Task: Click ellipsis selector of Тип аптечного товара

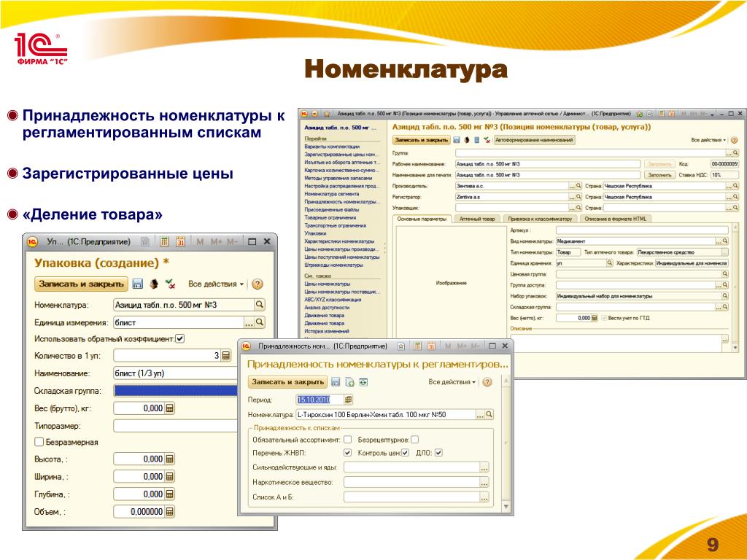Action: 725,252
